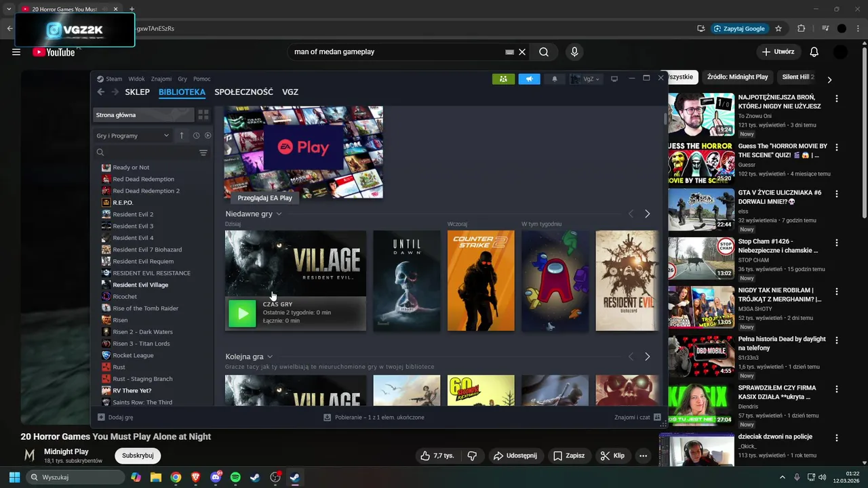This screenshot has width=868, height=488.
Task: Open File Explorer from taskbar
Action: tap(156, 477)
